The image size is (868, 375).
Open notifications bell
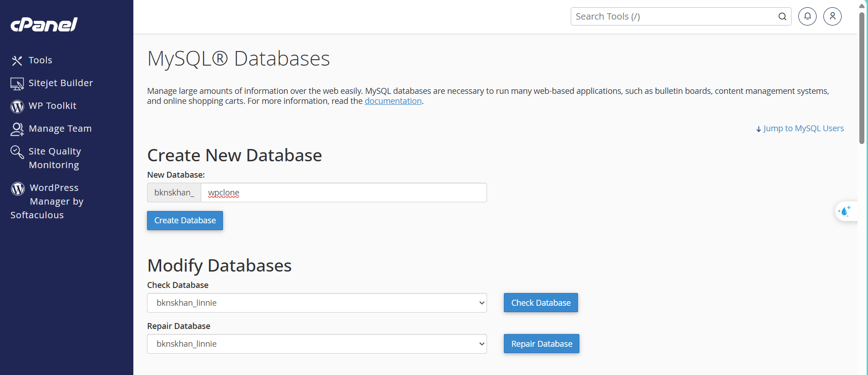click(x=807, y=16)
